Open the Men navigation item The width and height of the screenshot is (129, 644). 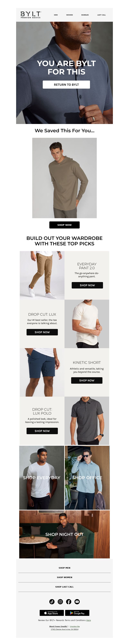click(56, 15)
